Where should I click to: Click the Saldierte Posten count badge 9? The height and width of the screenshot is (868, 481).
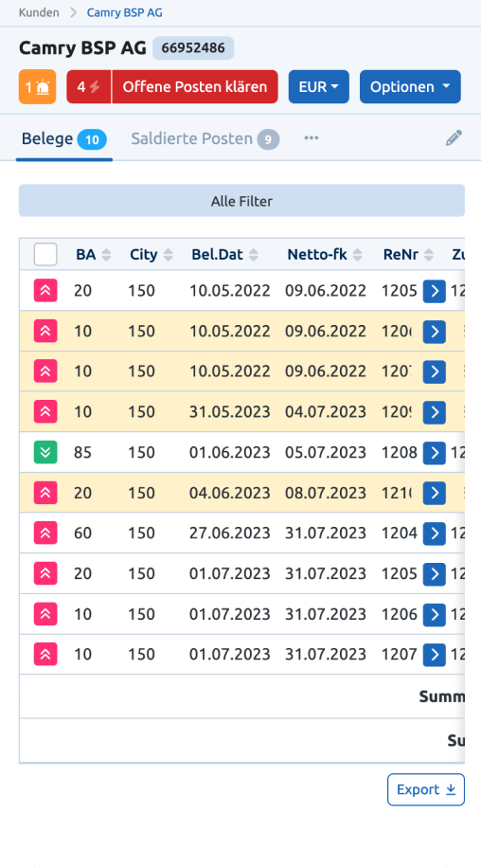268,139
